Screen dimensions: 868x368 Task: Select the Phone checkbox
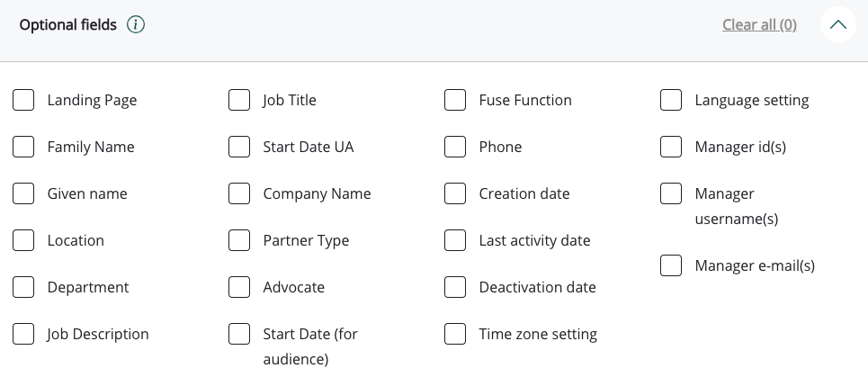click(455, 147)
